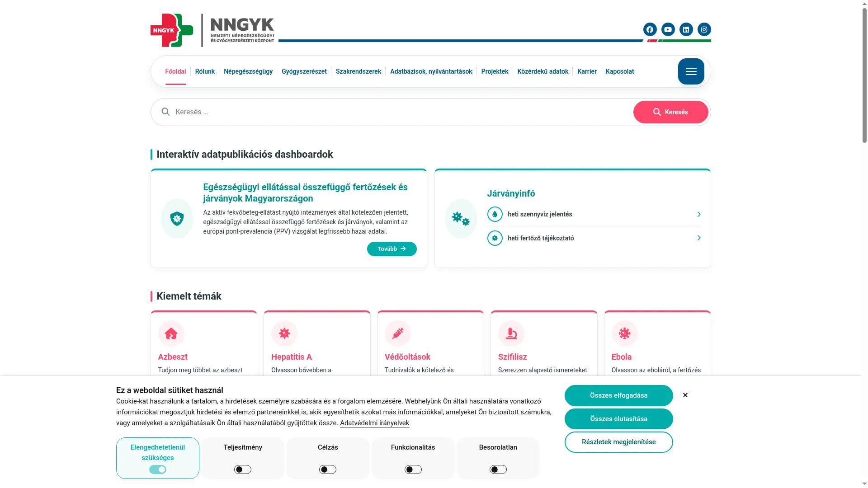Click the germ icon beside heti fertőző tájékoztató
Viewport: 868px width, 488px height.
point(495,238)
